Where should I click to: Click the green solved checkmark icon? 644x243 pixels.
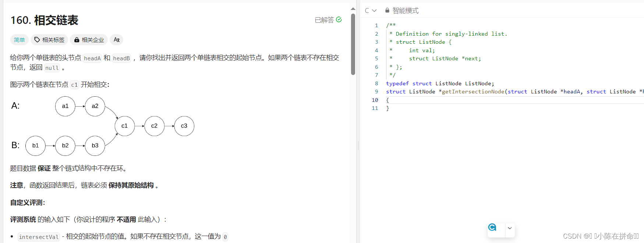(x=339, y=19)
